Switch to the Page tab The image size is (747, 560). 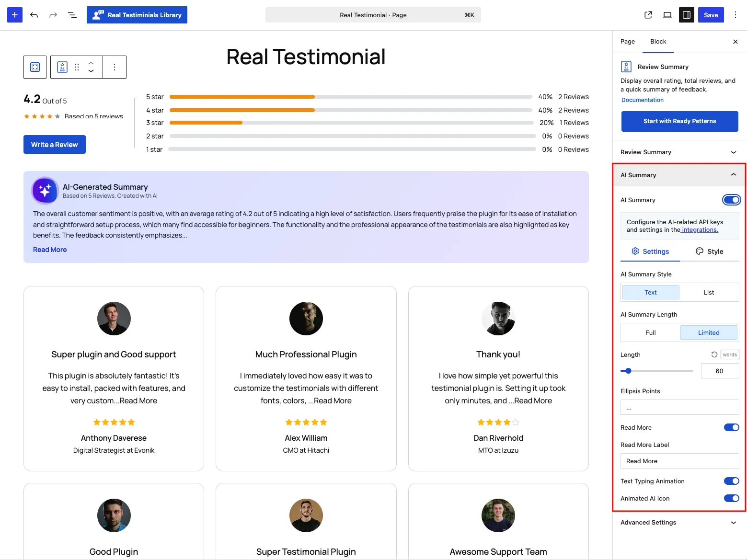click(628, 42)
